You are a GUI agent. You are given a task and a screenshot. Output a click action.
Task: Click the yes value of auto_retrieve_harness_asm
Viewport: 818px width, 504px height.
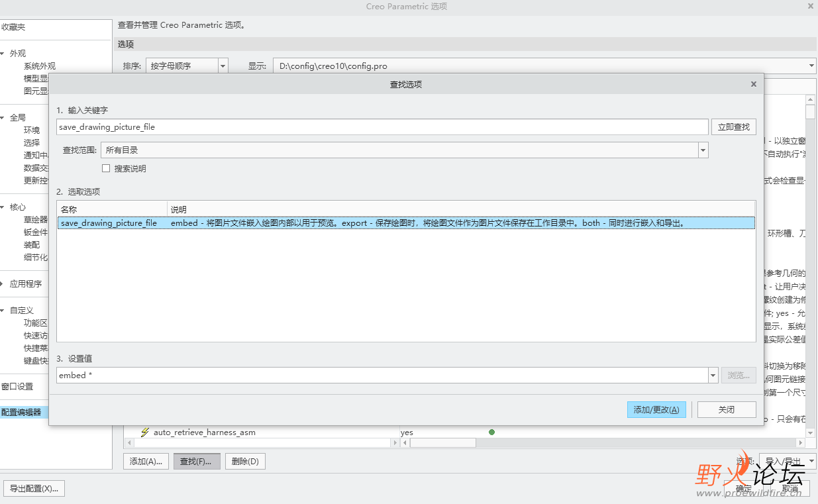pos(407,432)
